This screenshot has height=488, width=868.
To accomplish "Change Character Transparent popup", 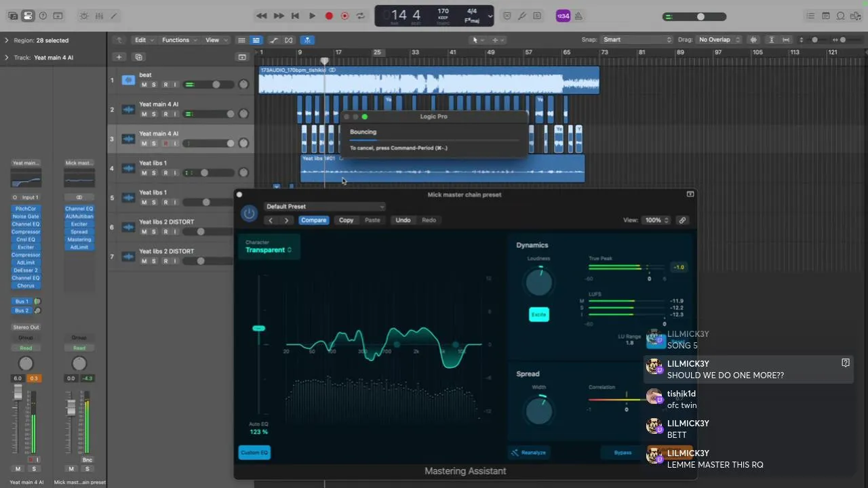I will pyautogui.click(x=269, y=250).
